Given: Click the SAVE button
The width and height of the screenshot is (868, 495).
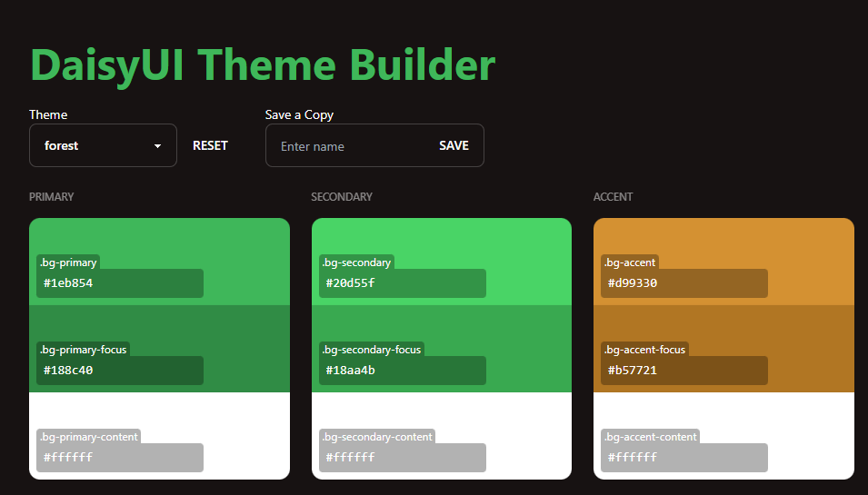Looking at the screenshot, I should pos(454,145).
